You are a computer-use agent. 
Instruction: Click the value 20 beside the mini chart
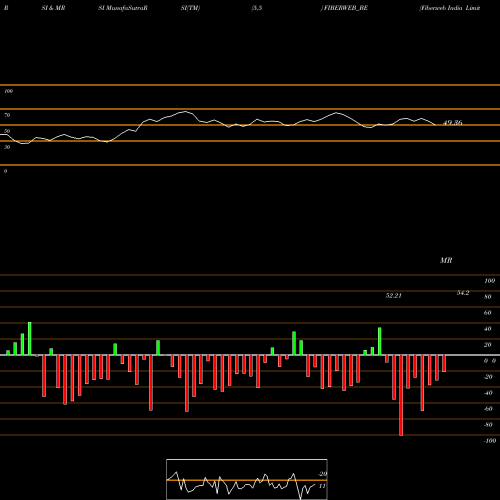click(x=323, y=474)
